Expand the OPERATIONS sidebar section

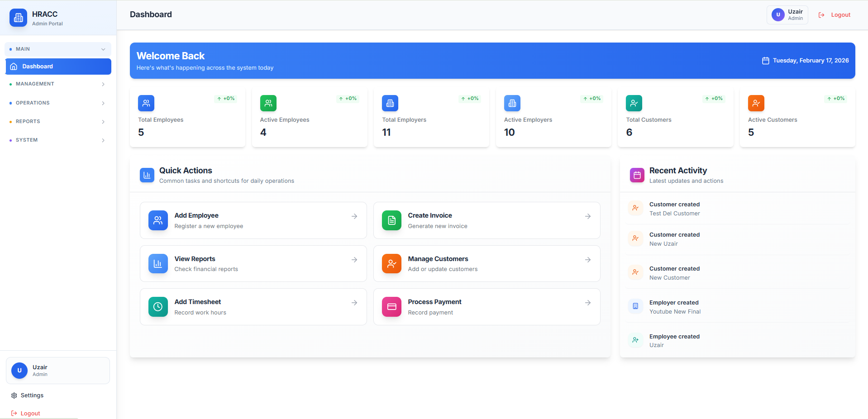pos(57,103)
